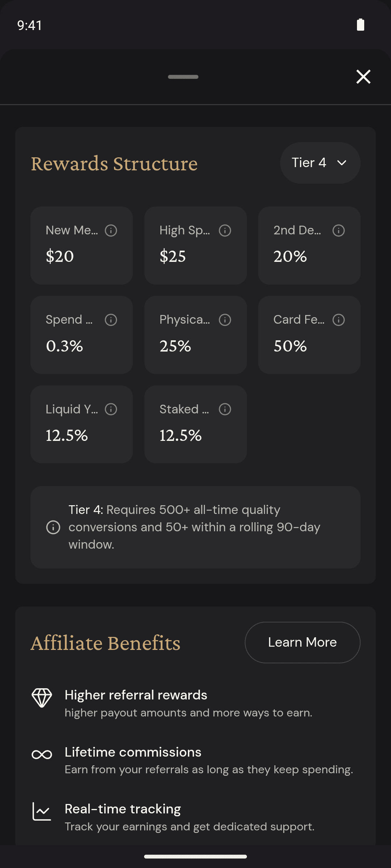Screen dimensions: 391x868
Task: Tap the bottom sheet drag handle
Action: (x=183, y=77)
